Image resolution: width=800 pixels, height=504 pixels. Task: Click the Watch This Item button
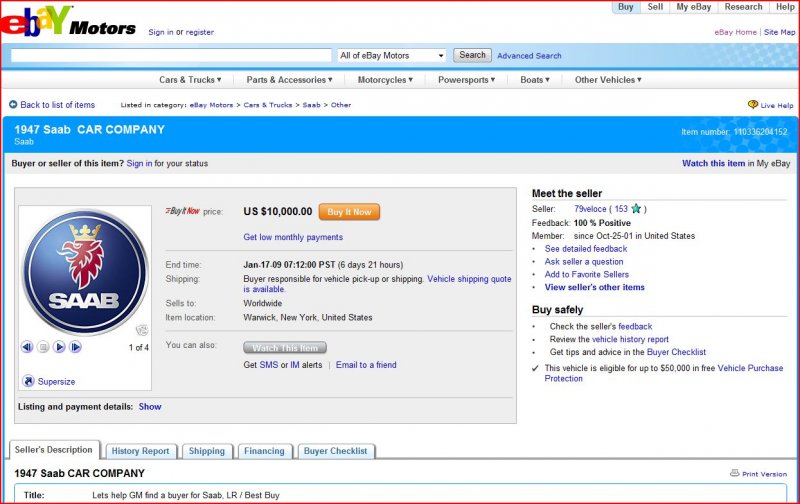click(285, 348)
